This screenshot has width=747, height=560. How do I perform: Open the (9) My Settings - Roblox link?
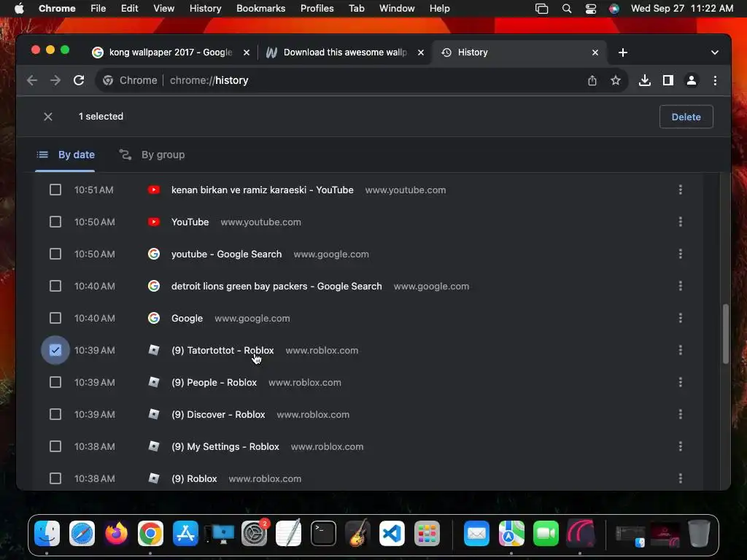[225, 447]
